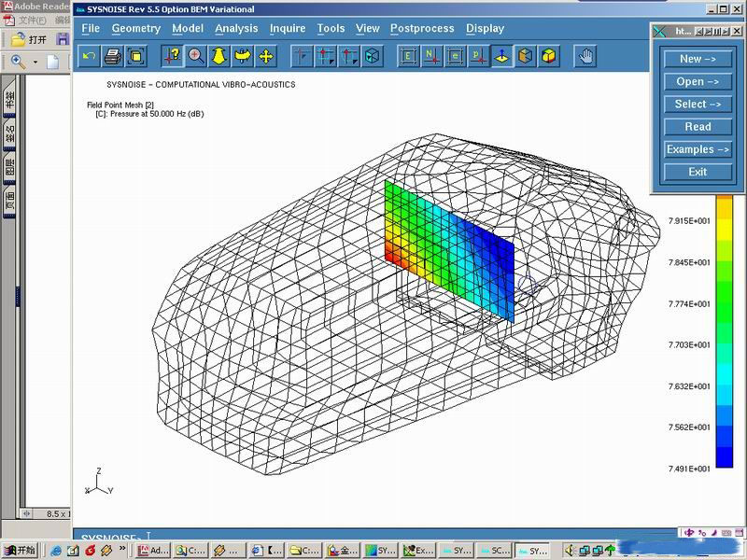Open the Tools menu
The width and height of the screenshot is (747, 560).
(331, 29)
